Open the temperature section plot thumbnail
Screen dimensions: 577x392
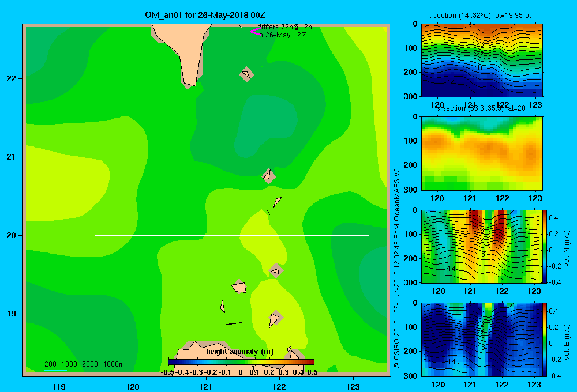(x=482, y=61)
